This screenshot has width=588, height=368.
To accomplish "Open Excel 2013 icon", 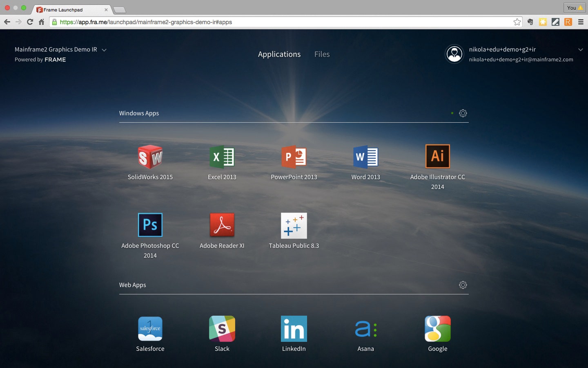I will tap(222, 157).
